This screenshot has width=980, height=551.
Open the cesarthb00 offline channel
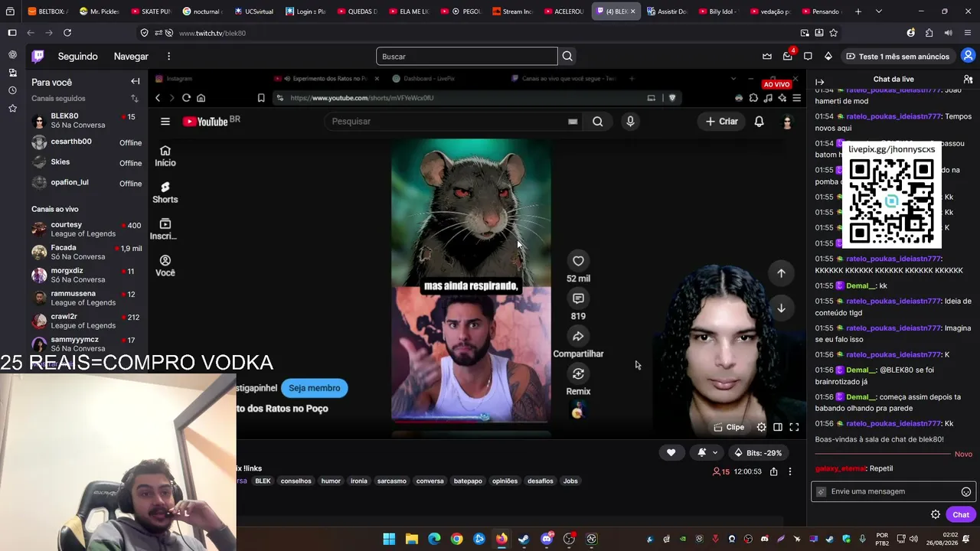click(87, 142)
